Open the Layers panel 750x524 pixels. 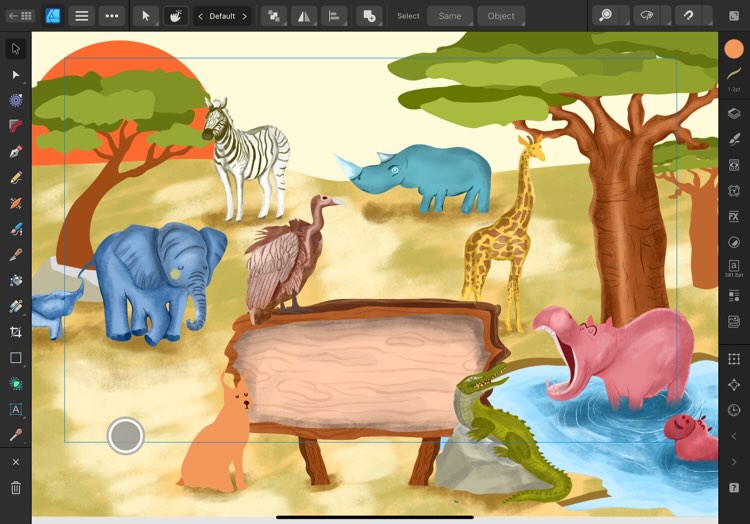pyautogui.click(x=734, y=113)
